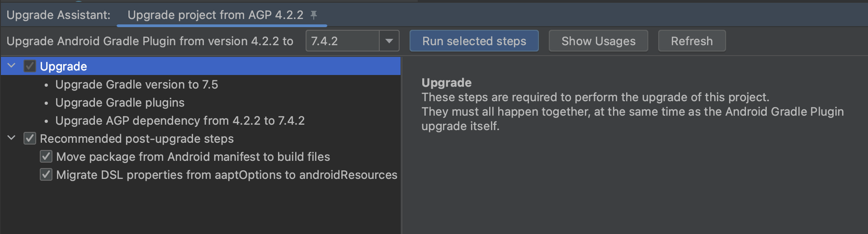Open the AGP version dropdown arrow
868x234 pixels.
pos(389,41)
